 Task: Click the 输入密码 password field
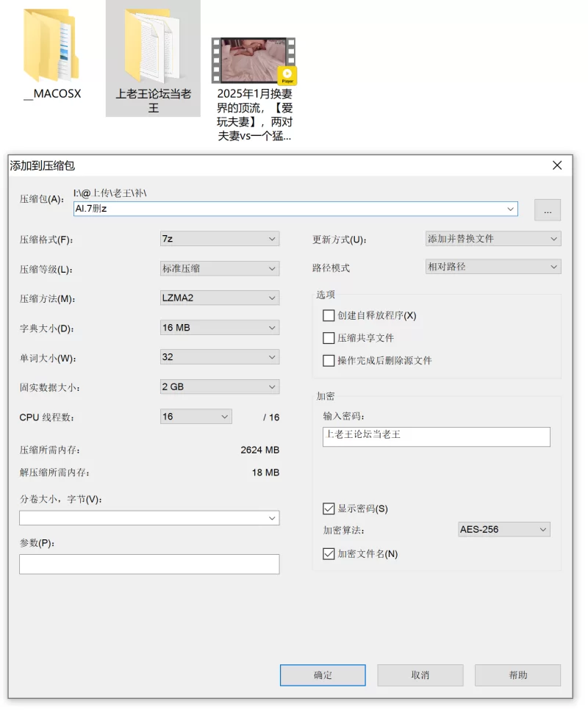point(436,436)
